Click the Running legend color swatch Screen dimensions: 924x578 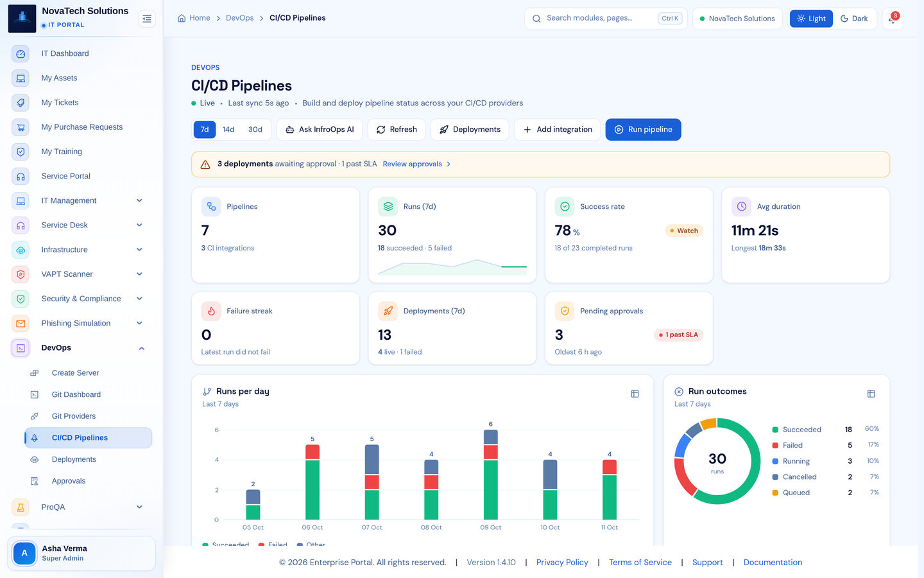(x=775, y=461)
